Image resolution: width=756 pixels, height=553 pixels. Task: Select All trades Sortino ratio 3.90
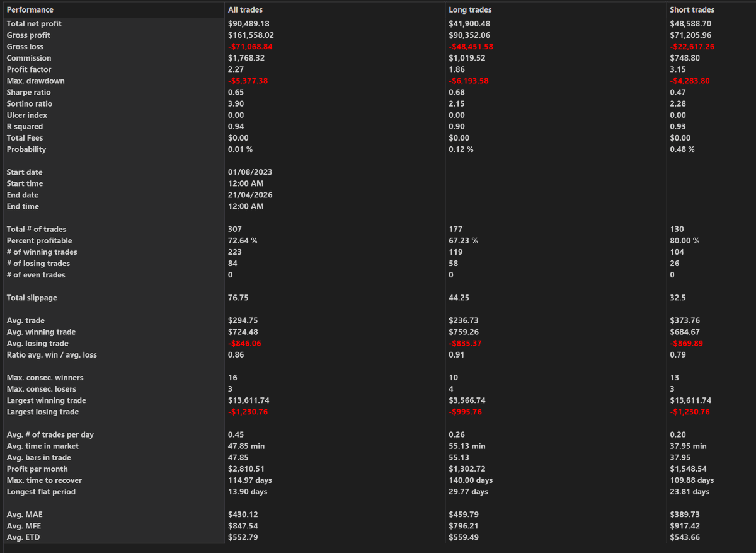[x=236, y=103]
